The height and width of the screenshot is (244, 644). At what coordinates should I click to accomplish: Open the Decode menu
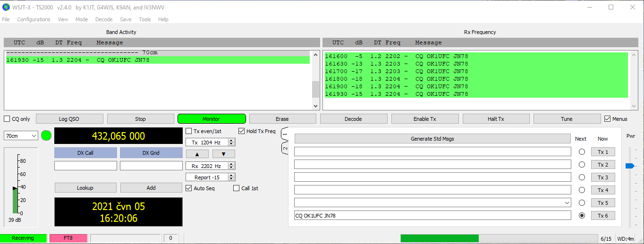104,19
